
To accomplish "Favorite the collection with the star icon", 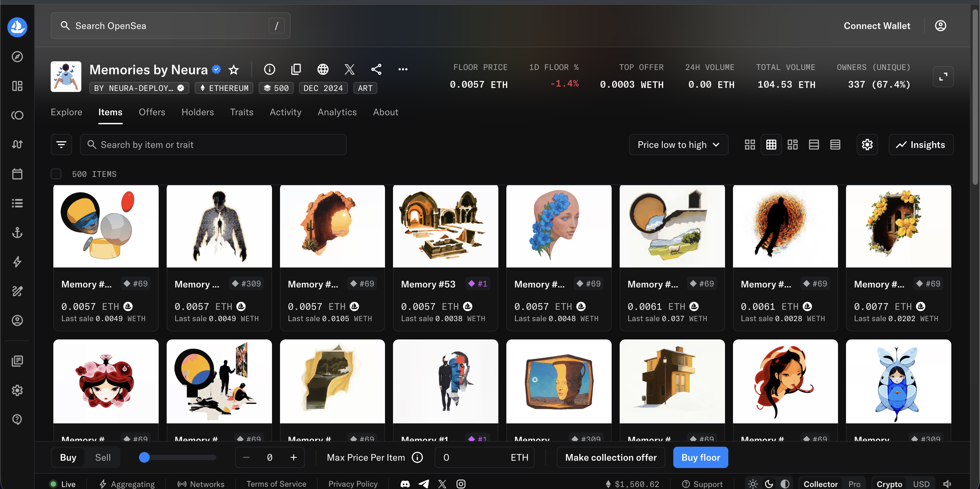I will click(x=234, y=70).
